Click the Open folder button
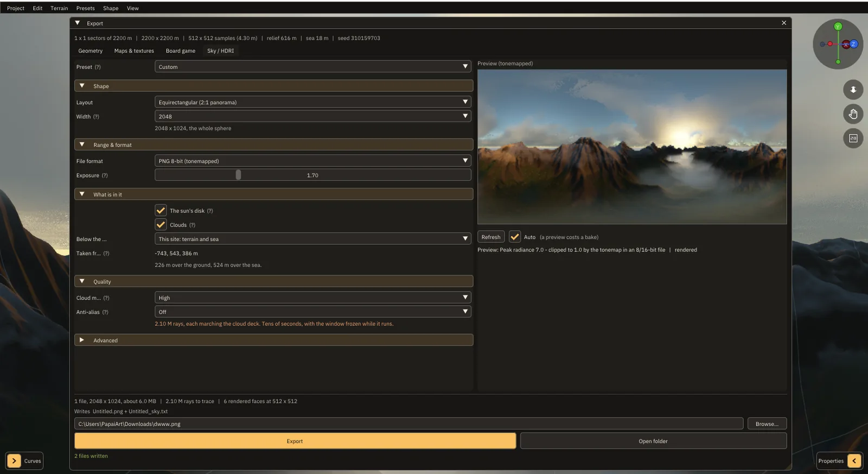868x474 pixels. (x=653, y=441)
